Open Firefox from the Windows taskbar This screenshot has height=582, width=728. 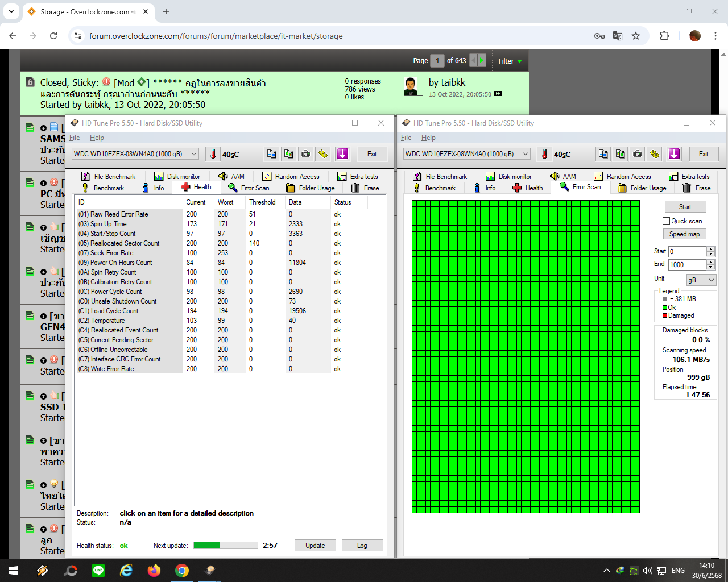click(x=154, y=570)
